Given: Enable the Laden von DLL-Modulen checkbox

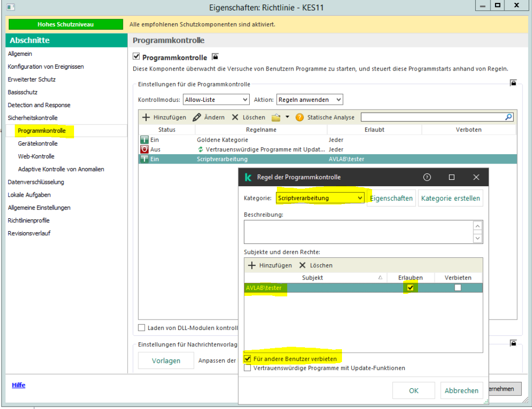Looking at the screenshot, I should [142, 328].
